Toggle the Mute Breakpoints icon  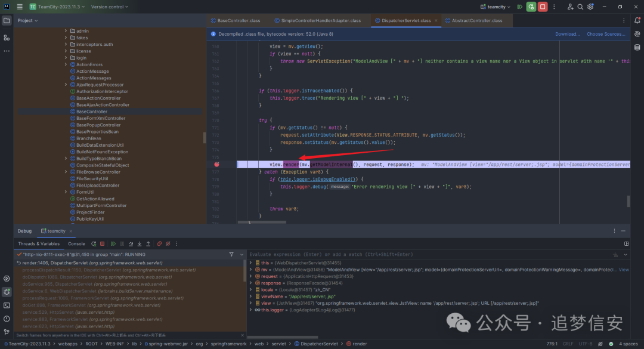(x=168, y=243)
